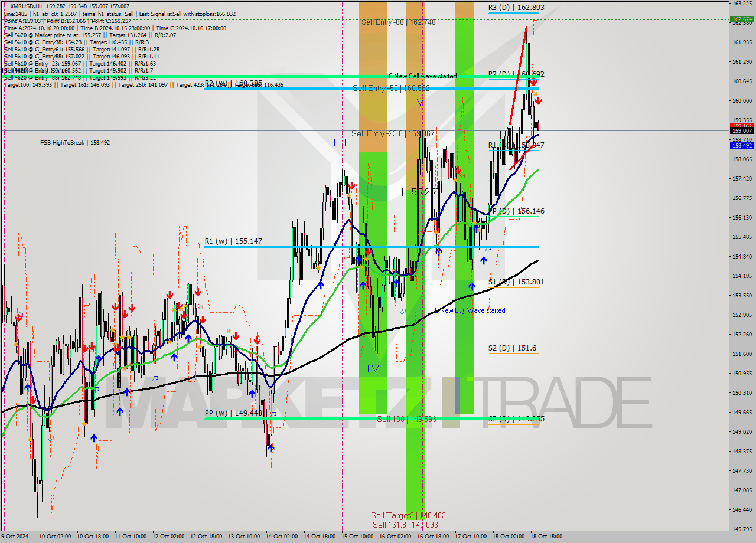This screenshot has height=543, width=756.
Task: Click the 'Sell Entry -88 | 162.748' label
Action: tap(399, 22)
